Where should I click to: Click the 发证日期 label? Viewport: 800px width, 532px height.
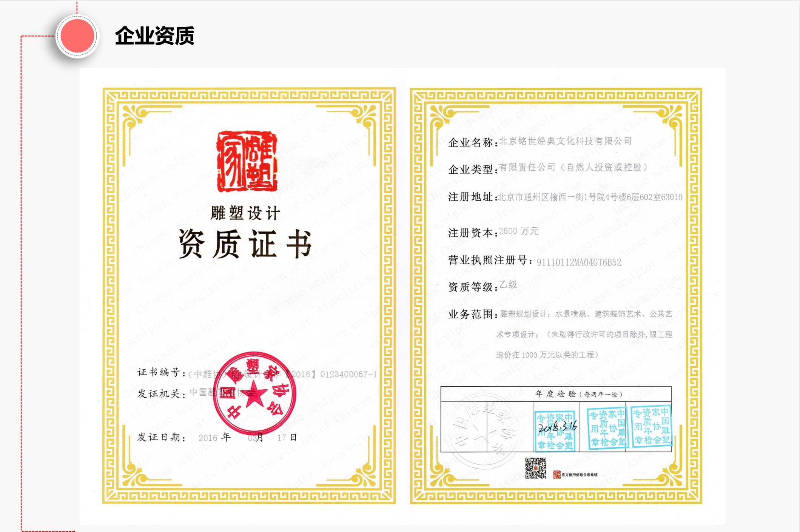(159, 437)
